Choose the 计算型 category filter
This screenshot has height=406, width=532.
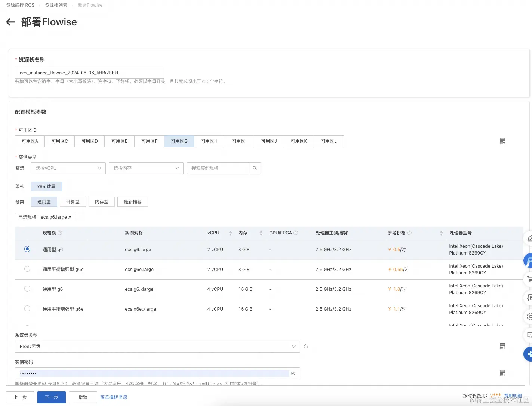point(73,202)
